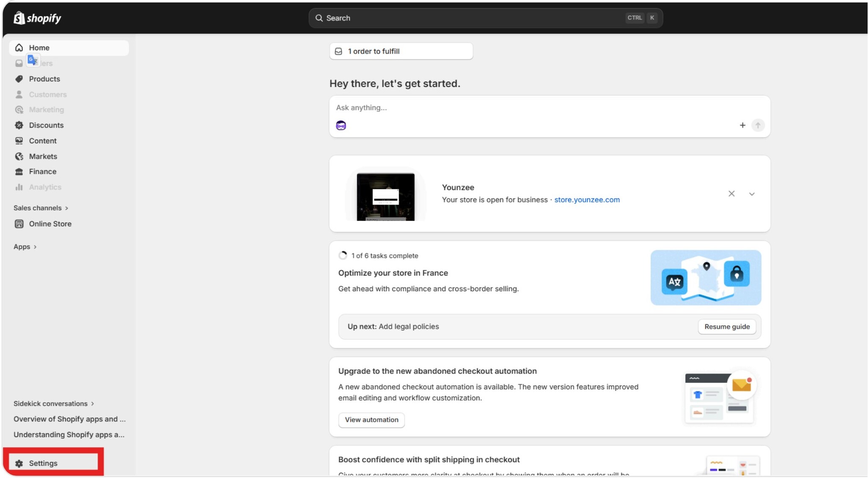This screenshot has height=478, width=868.
Task: Open the store.younzee.com link
Action: (587, 200)
